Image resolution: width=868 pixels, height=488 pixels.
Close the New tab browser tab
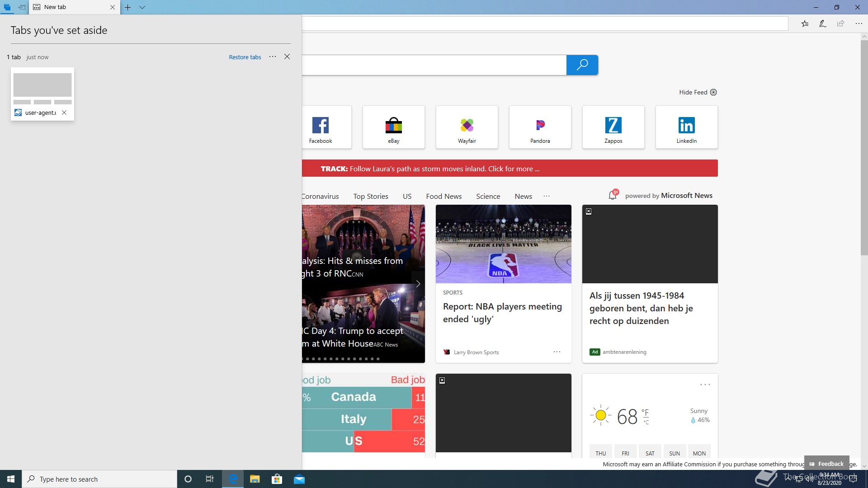click(113, 7)
